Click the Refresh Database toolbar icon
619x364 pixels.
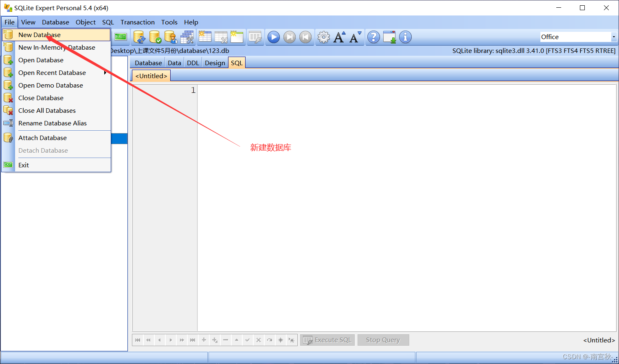(x=139, y=37)
